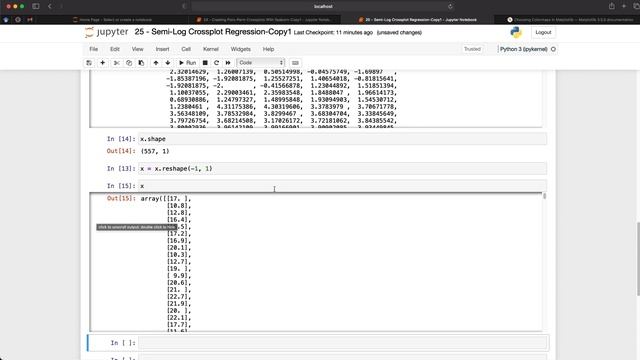The height and width of the screenshot is (360, 640).
Task: Click the Out[15] prompt label
Action: tap(121, 198)
